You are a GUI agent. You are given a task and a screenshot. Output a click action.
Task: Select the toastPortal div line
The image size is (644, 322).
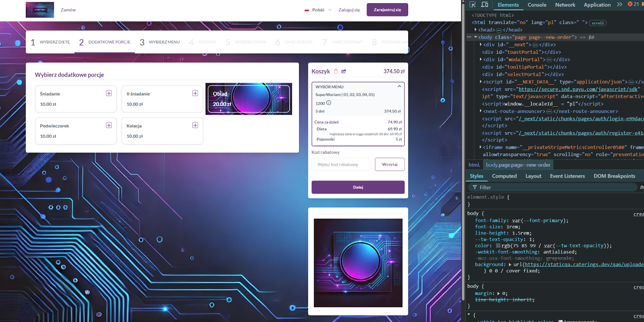[522, 52]
